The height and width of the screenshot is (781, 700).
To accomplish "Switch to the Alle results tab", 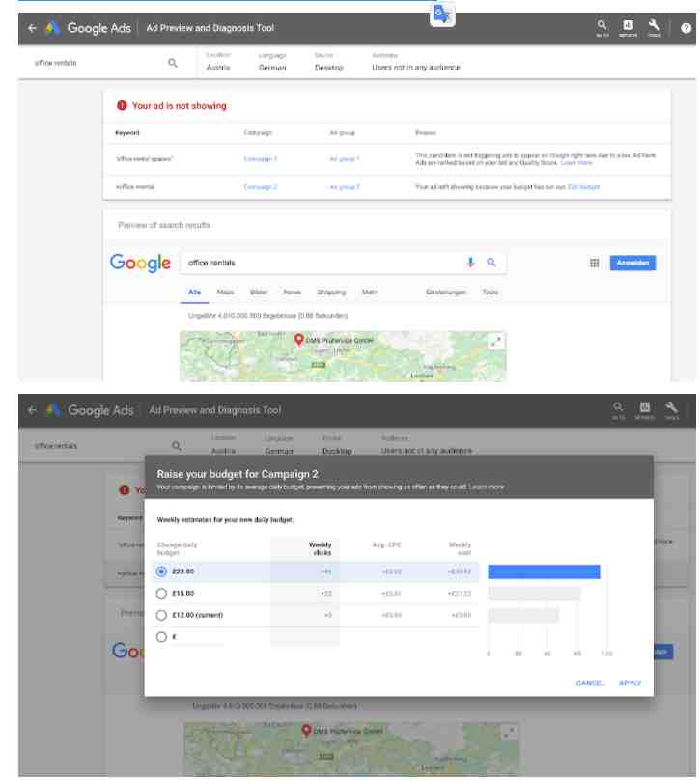I will (194, 293).
